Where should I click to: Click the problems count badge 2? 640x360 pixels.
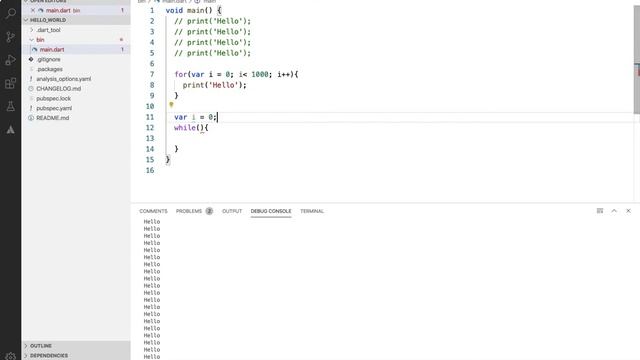click(x=209, y=211)
